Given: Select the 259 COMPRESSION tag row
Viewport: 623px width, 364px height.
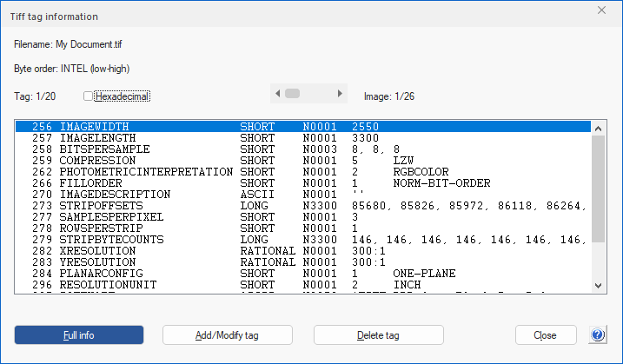Looking at the screenshot, I should click(x=303, y=161).
